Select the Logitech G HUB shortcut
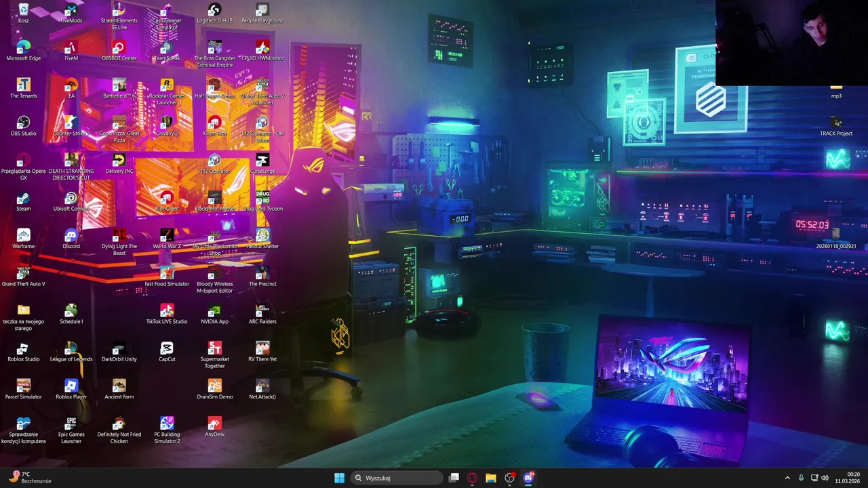Viewport: 868px width, 488px height. point(214,14)
